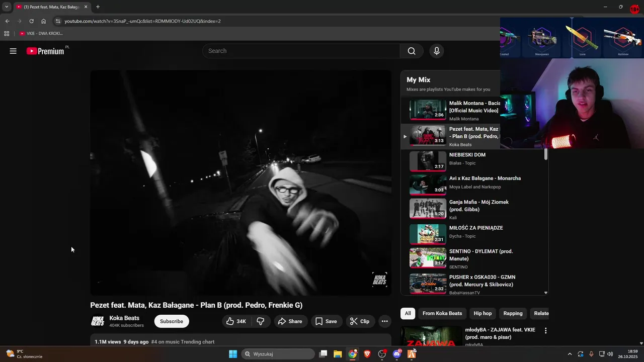Image resolution: width=644 pixels, height=362 pixels.
Task: Open options for młodyBA - ZAJAWA video
Action: 545,330
